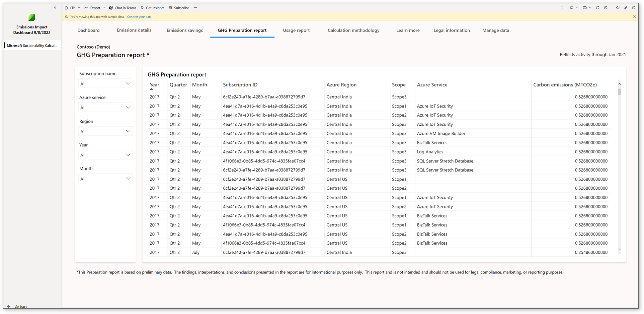Expand the View options dropdown chevron
This screenshot has height=314, width=644.
point(590,8)
